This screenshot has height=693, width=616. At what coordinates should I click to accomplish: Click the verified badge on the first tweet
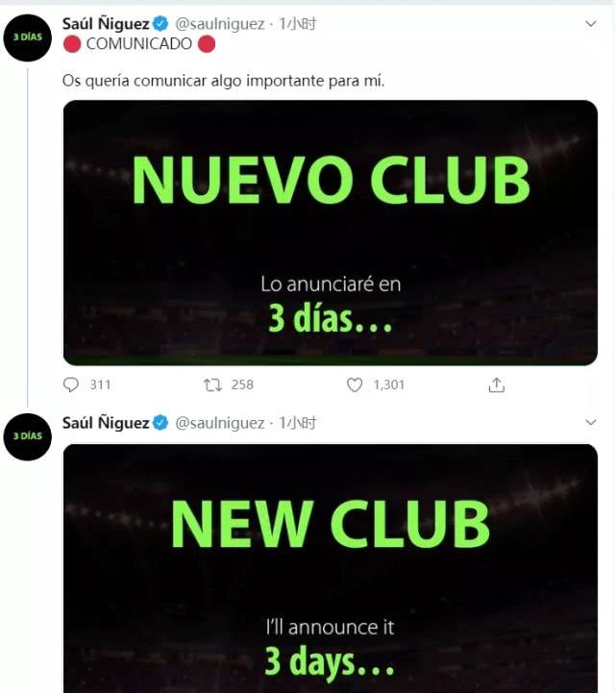point(160,23)
